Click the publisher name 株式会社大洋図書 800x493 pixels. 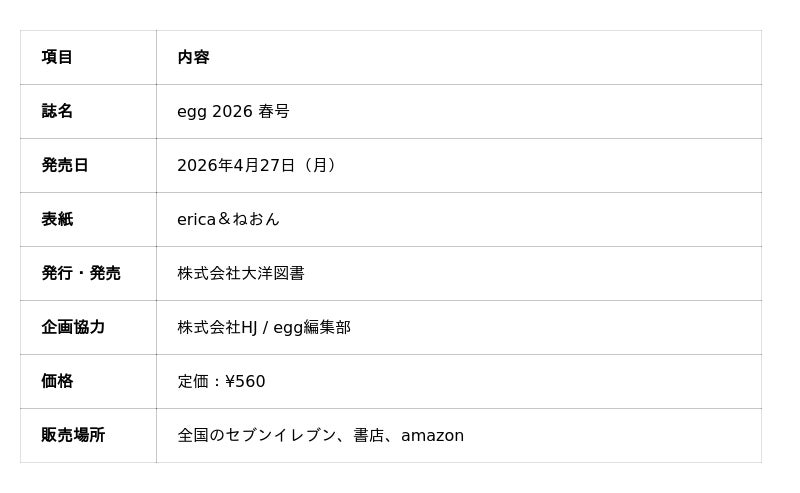(x=241, y=273)
